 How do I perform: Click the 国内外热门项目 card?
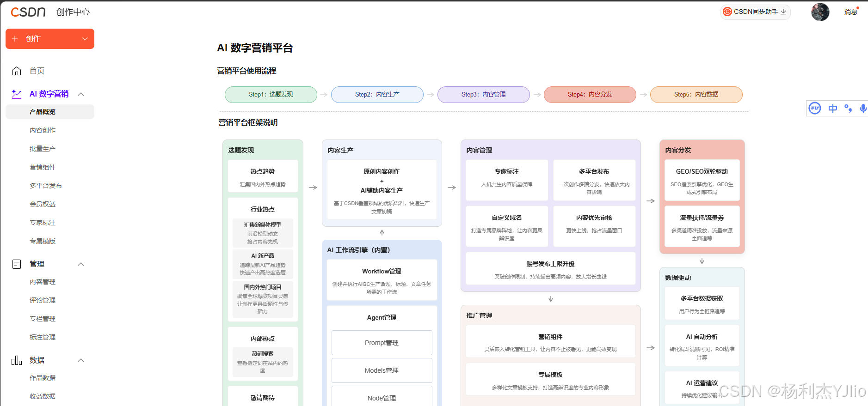click(263, 299)
